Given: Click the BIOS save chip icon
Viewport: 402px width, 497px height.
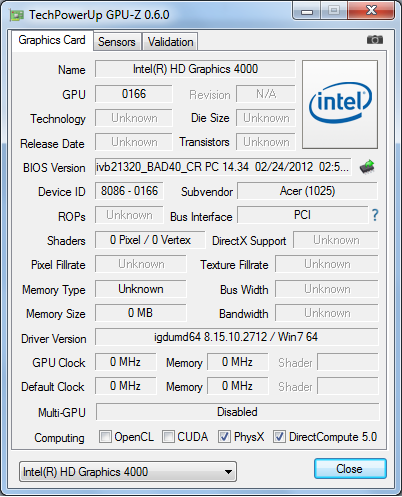Looking at the screenshot, I should click(x=367, y=167).
